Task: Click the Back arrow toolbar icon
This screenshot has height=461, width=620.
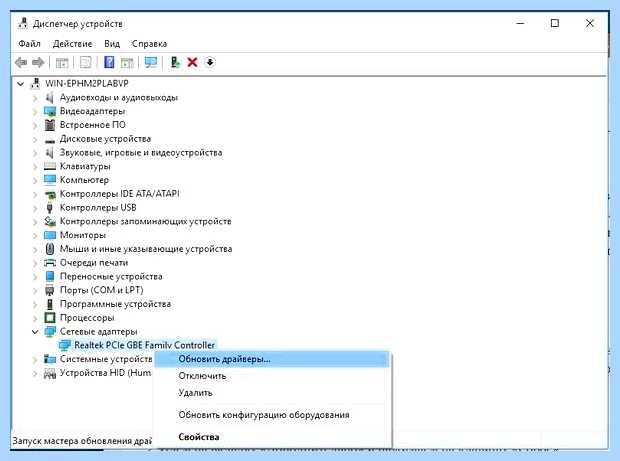Action: (x=21, y=62)
